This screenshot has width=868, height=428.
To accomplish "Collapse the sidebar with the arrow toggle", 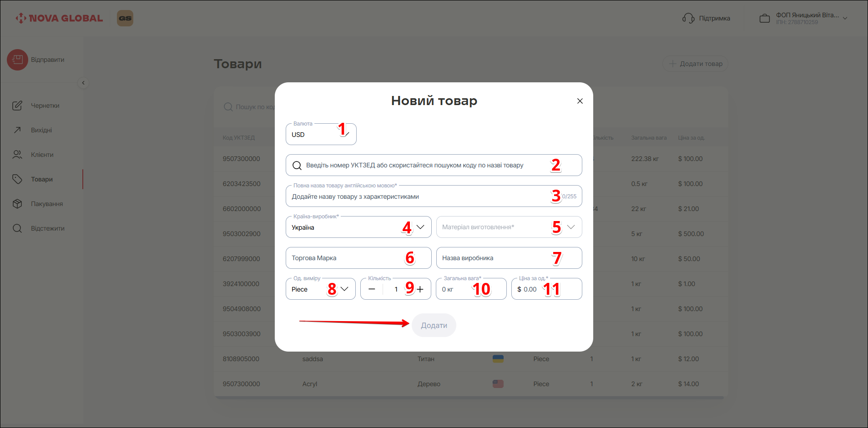I will coord(83,83).
